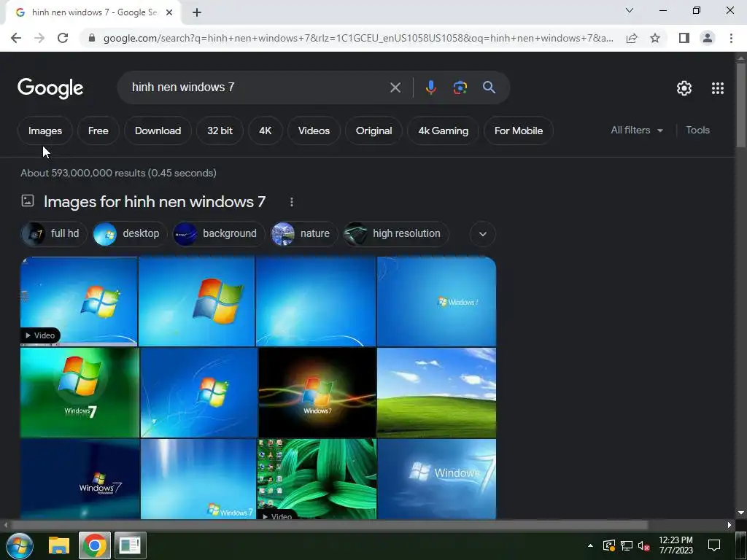Open dark navy Windows 7 Professional thumbnail

click(x=80, y=479)
